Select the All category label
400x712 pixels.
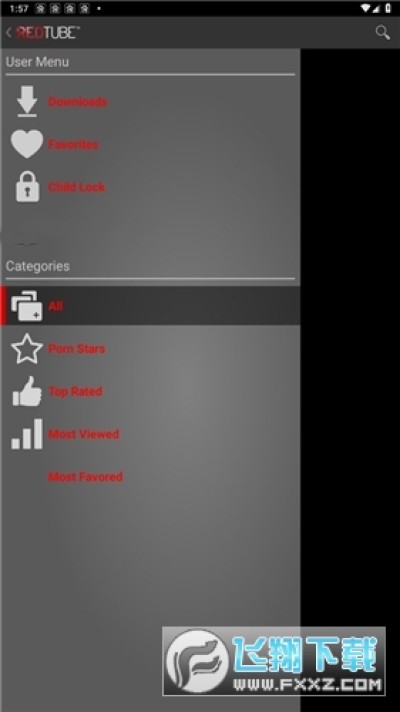click(x=55, y=306)
